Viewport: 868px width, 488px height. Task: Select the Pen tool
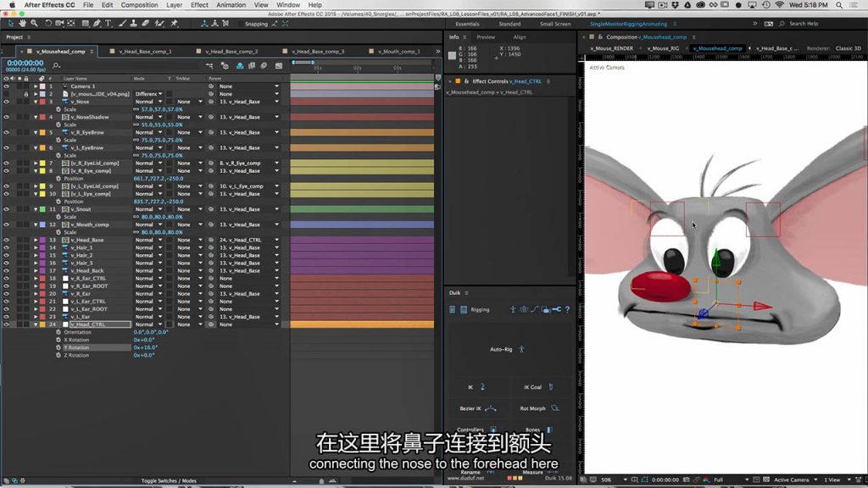point(97,23)
